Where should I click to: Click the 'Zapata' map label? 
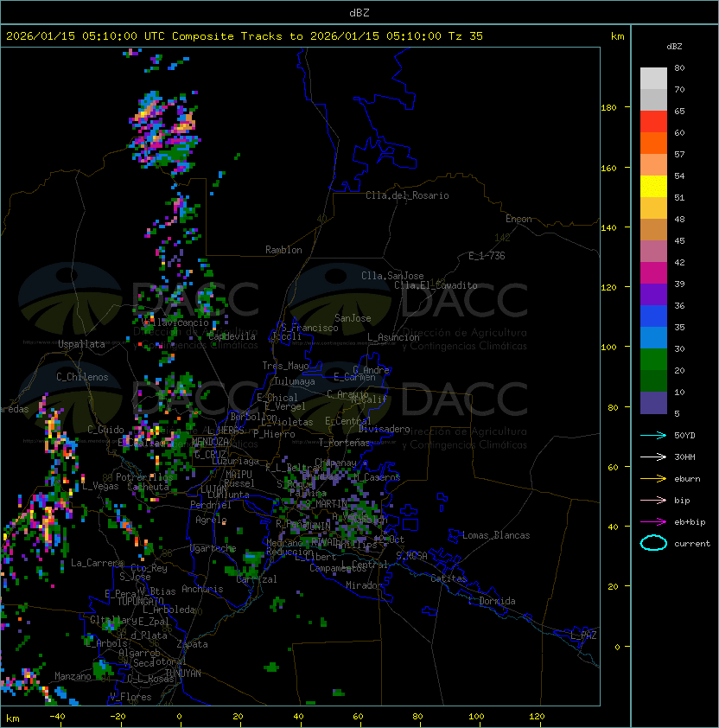click(192, 644)
